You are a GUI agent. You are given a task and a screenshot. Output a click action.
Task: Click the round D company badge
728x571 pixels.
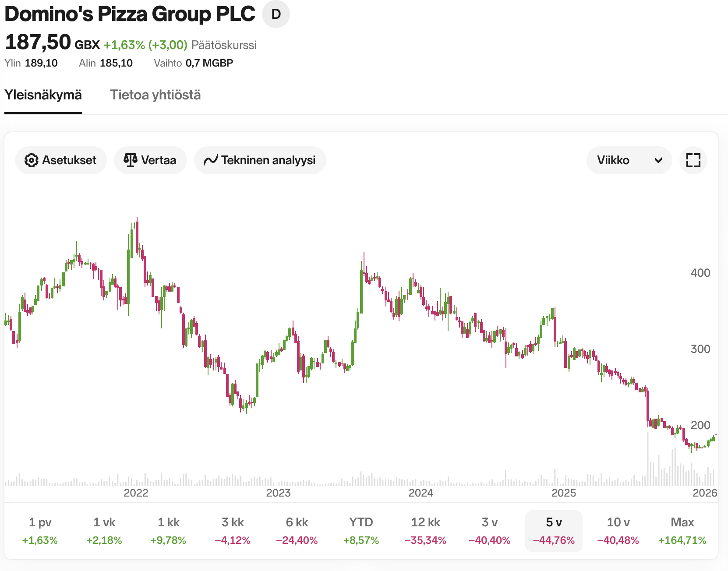276,14
